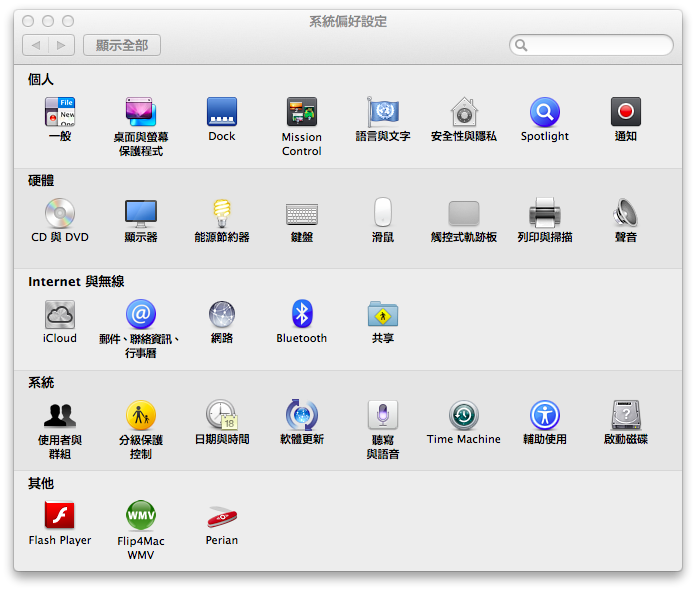Open 啟動磁碟 startup disk pane
This screenshot has width=696, height=591.
[626, 415]
